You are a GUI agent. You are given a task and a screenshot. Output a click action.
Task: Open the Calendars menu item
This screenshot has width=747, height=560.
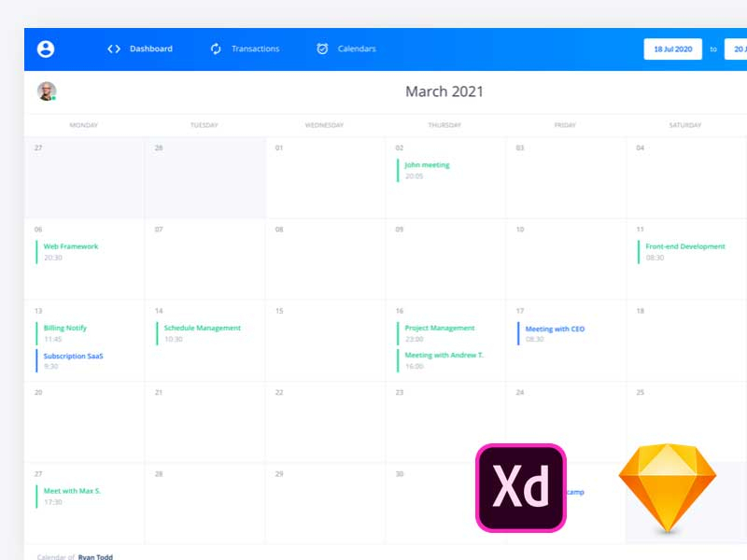pos(357,49)
